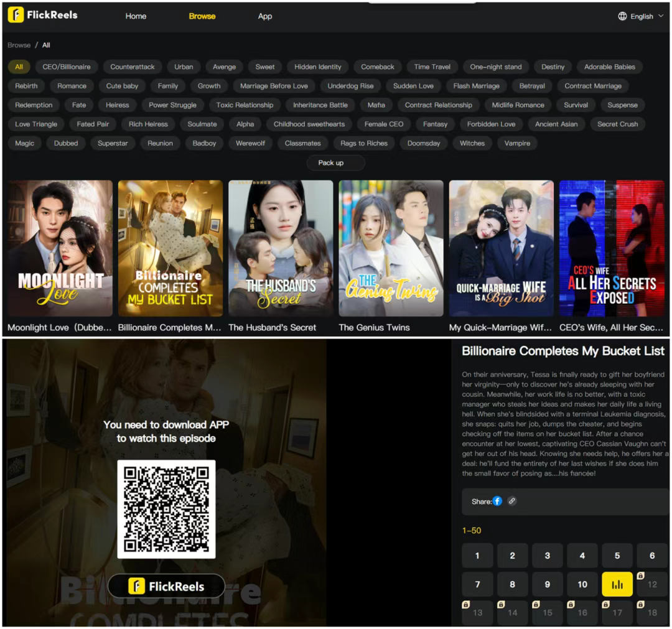This screenshot has height=629, width=672.
Task: Filter by Mafia genre
Action: coord(376,105)
